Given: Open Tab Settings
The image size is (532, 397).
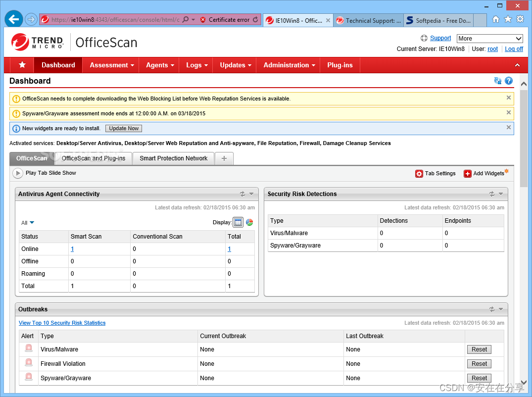Looking at the screenshot, I should pyautogui.click(x=435, y=173).
